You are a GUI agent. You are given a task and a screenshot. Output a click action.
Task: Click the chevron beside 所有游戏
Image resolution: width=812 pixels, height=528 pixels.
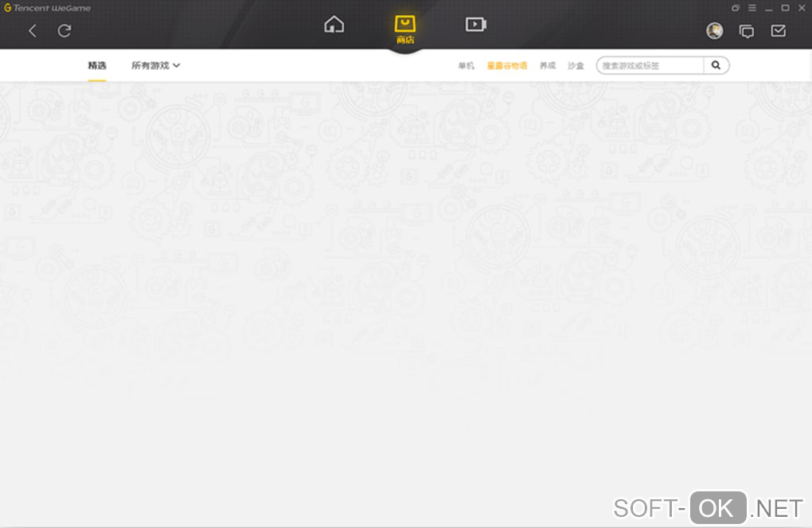pos(177,66)
